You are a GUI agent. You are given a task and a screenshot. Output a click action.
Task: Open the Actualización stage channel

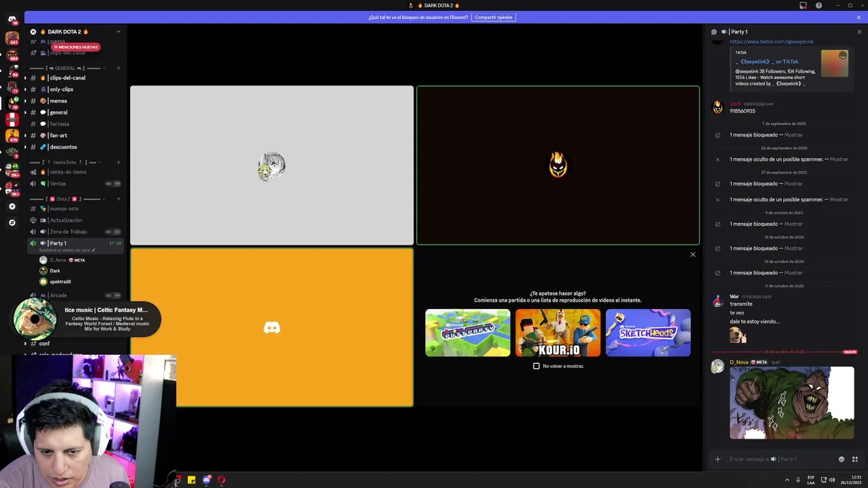(76, 220)
